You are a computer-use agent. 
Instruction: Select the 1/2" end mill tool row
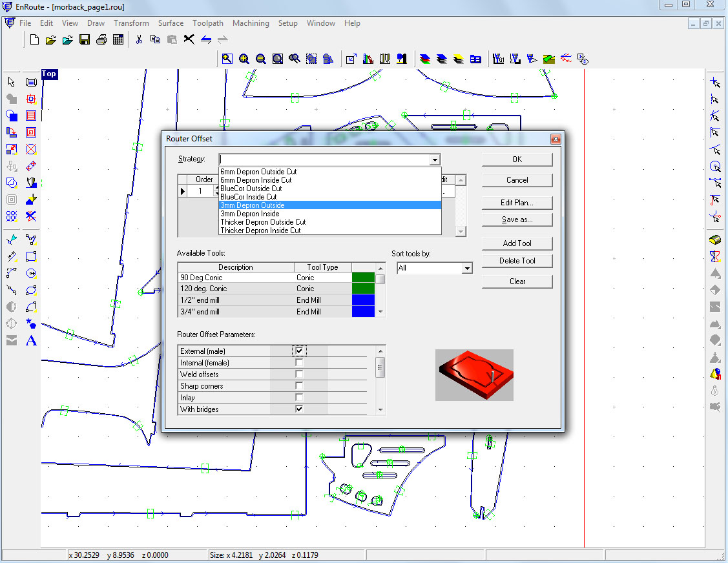click(x=236, y=300)
